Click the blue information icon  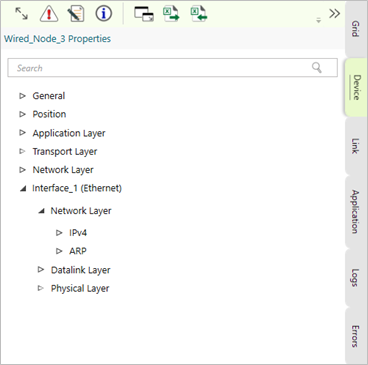click(104, 14)
